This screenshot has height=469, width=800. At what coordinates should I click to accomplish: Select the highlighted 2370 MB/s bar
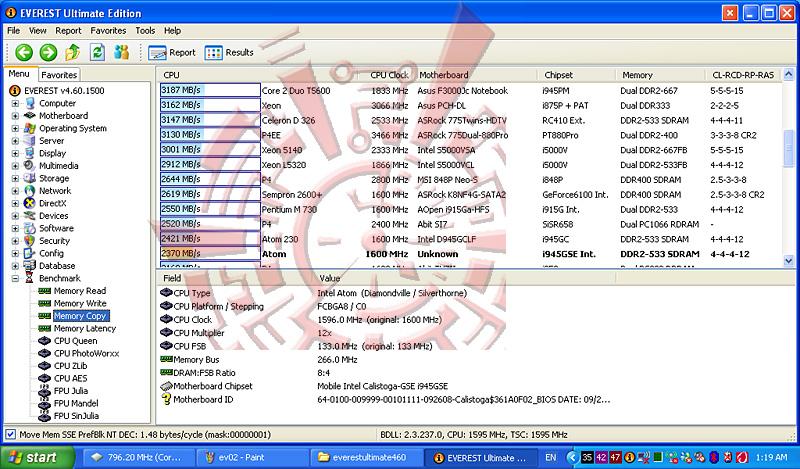point(210,253)
